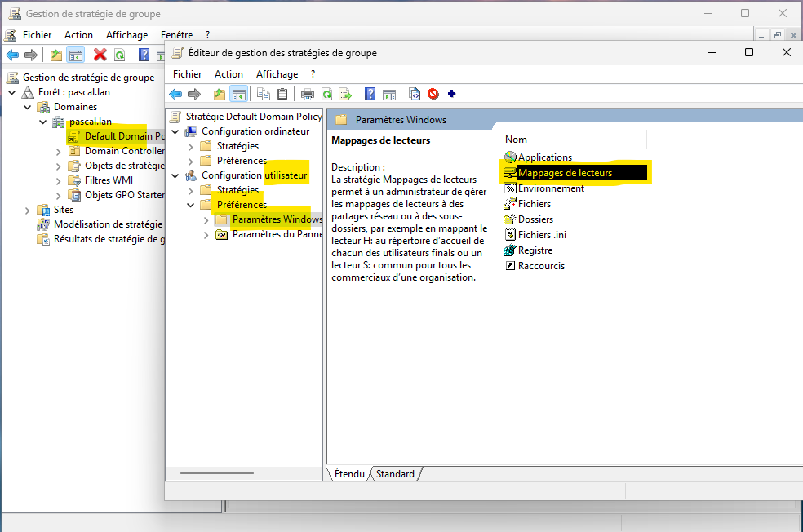This screenshot has width=803, height=532.
Task: Click Help icon in Gestion de stratégie toolbar
Action: [144, 55]
